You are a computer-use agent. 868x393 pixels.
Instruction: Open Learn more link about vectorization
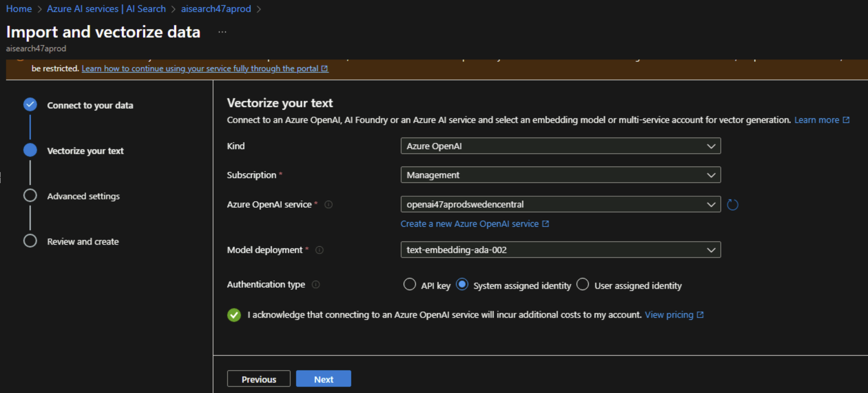tap(817, 120)
